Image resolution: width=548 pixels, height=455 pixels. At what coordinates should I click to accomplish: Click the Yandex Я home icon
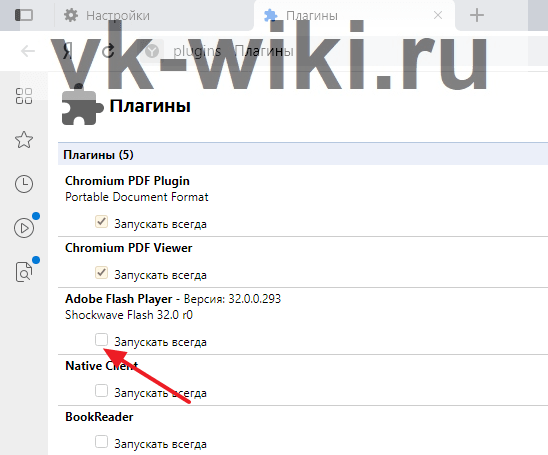[x=68, y=51]
